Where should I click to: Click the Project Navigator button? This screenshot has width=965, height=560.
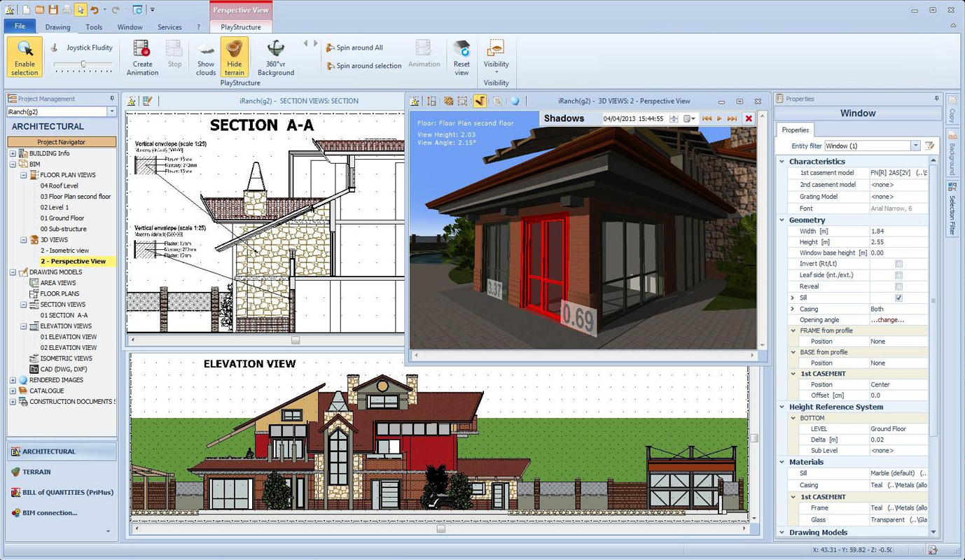pyautogui.click(x=62, y=142)
